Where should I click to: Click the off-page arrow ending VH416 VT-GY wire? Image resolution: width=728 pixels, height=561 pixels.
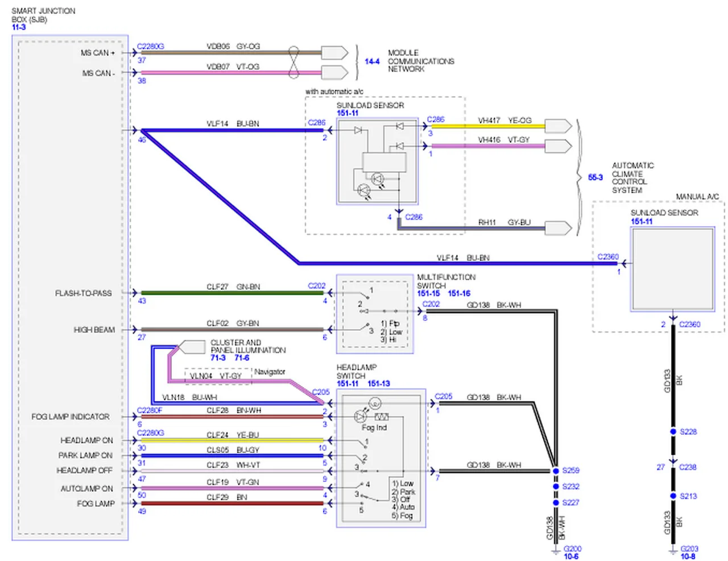558,146
